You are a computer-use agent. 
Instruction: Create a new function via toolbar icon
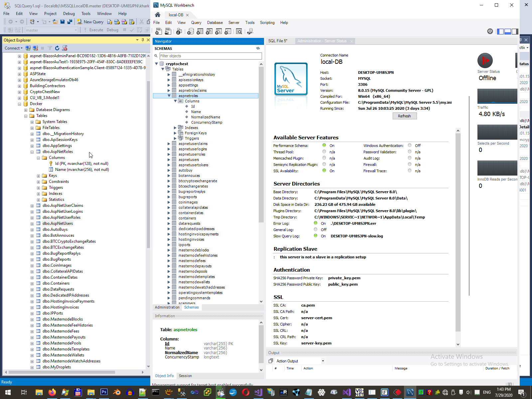coord(228,31)
